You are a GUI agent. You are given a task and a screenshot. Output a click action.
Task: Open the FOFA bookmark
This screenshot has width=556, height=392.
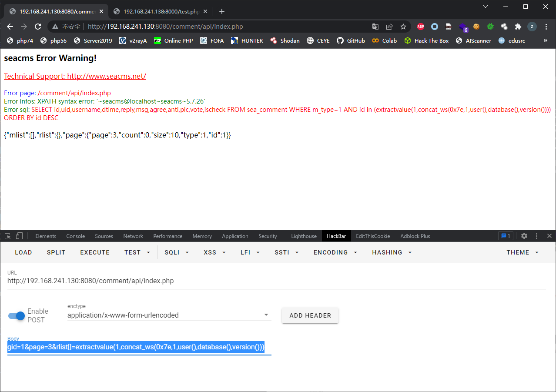click(x=212, y=40)
